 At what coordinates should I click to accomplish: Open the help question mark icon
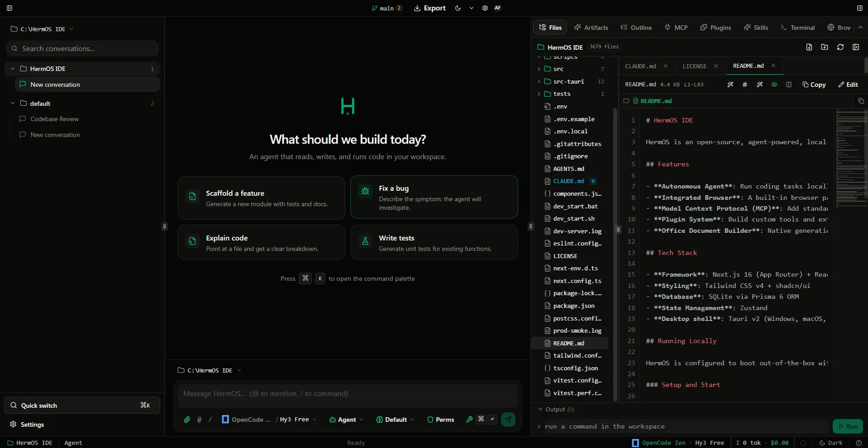point(859,443)
